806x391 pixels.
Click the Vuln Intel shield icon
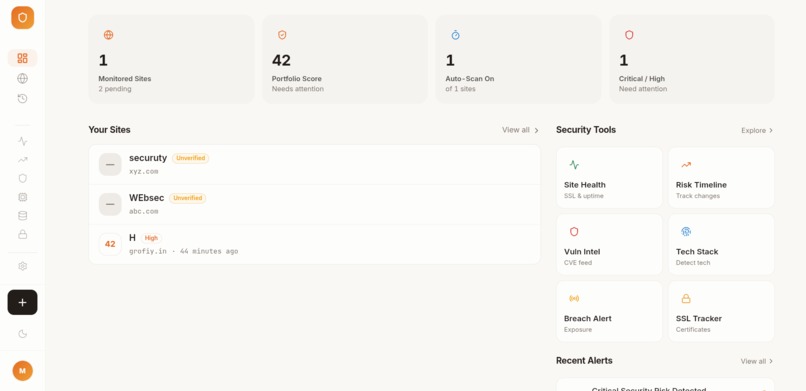(x=574, y=232)
